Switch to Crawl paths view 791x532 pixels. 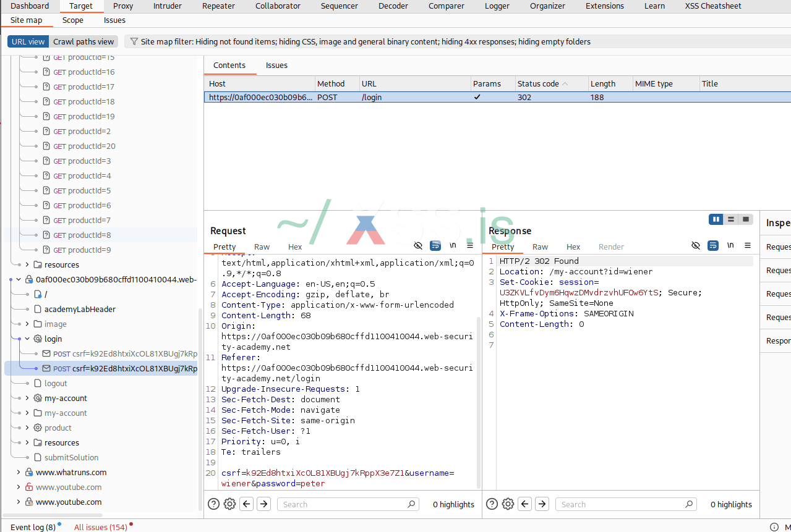(x=83, y=42)
